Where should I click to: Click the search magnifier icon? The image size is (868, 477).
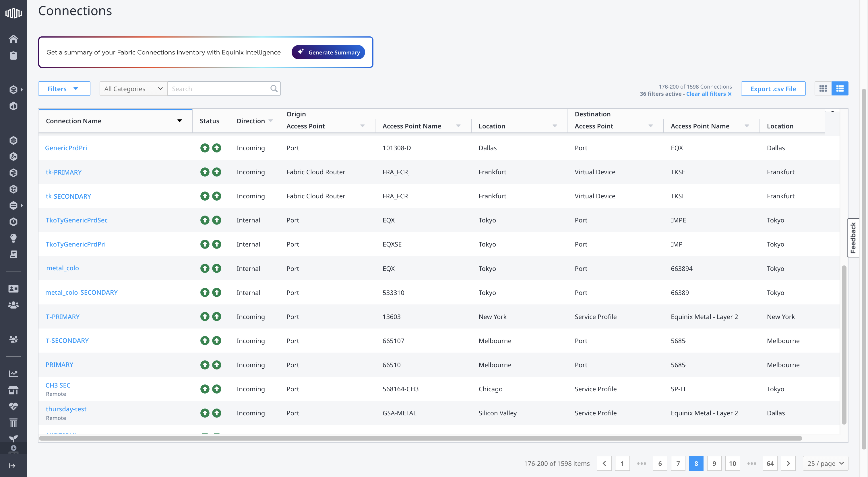click(274, 89)
